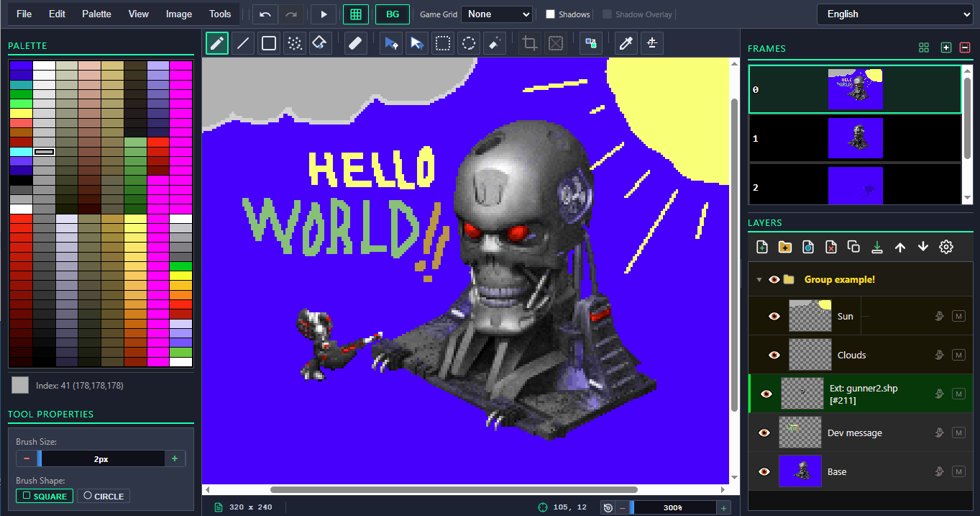Image resolution: width=980 pixels, height=516 pixels.
Task: Select frame 1 thumbnail
Action: 855,138
